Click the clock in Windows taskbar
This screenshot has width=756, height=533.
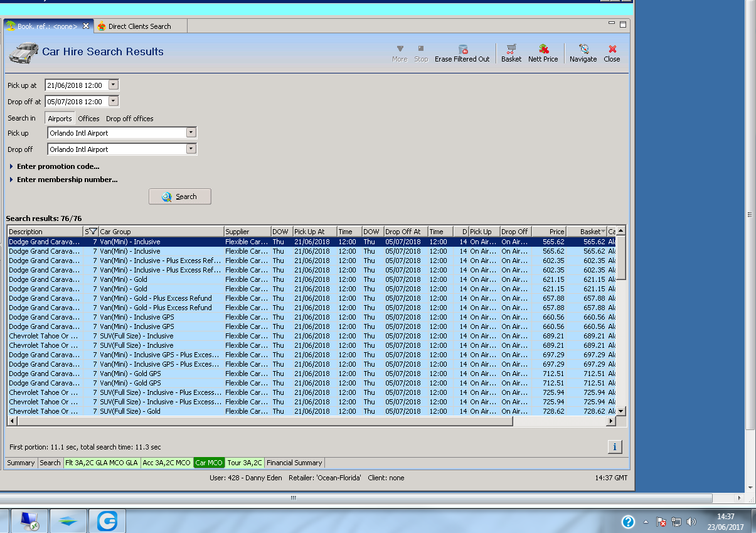[725, 521]
